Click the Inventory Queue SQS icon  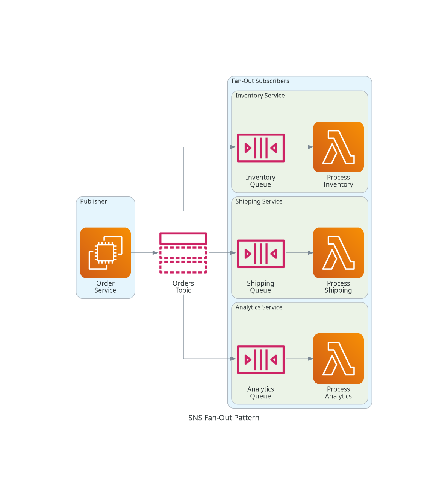261,148
